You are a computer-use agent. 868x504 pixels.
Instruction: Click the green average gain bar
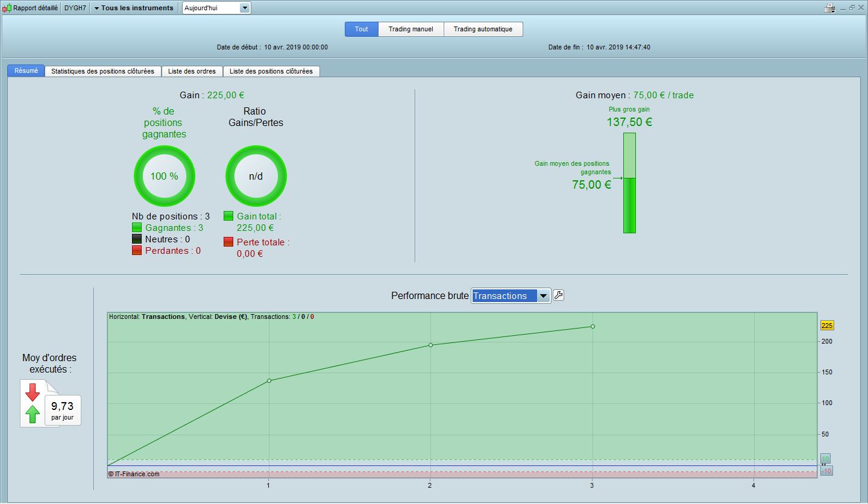[x=629, y=205]
